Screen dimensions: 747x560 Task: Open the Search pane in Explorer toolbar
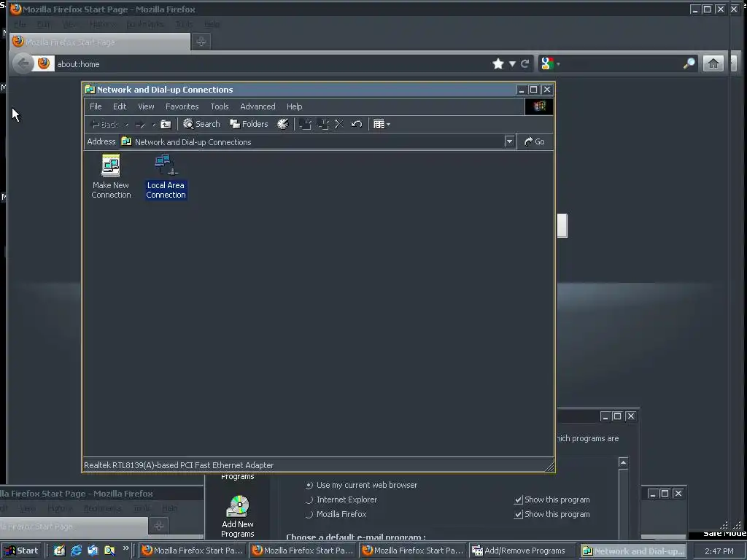(202, 124)
